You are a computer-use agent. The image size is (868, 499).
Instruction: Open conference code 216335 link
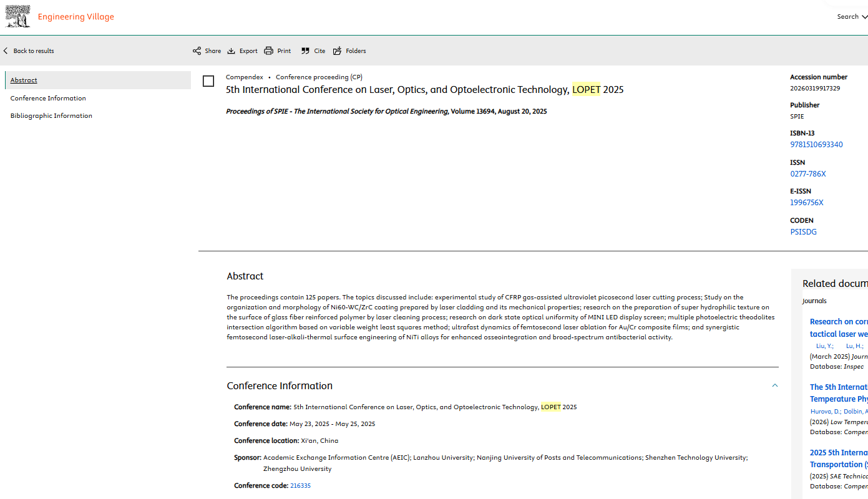point(300,486)
